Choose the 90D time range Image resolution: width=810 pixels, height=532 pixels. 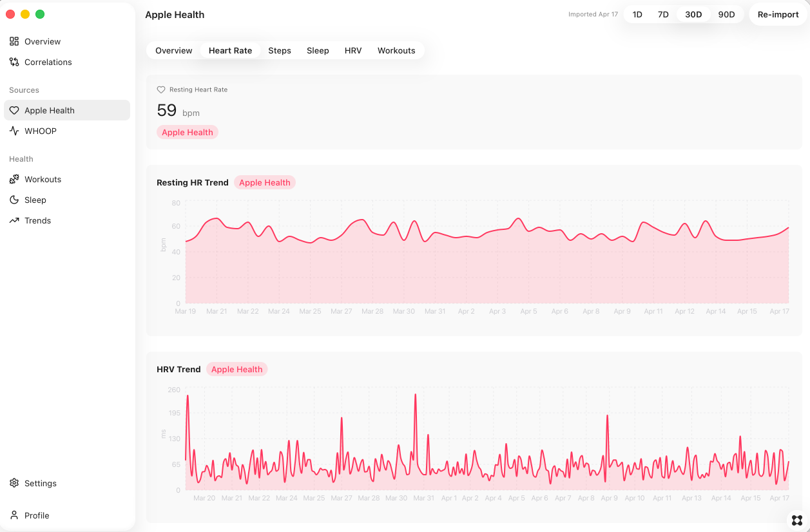coord(726,15)
